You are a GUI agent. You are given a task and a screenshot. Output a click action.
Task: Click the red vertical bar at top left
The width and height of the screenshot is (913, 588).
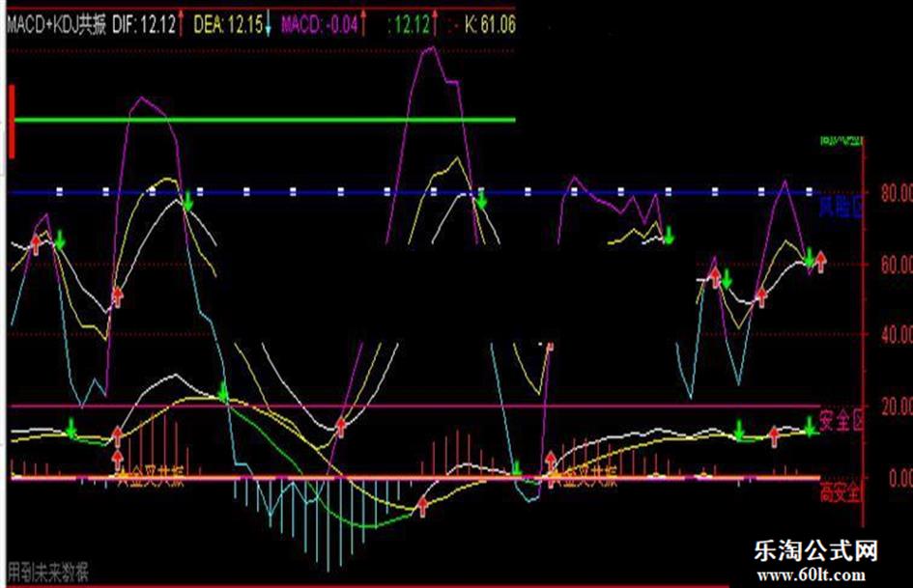click(x=12, y=121)
